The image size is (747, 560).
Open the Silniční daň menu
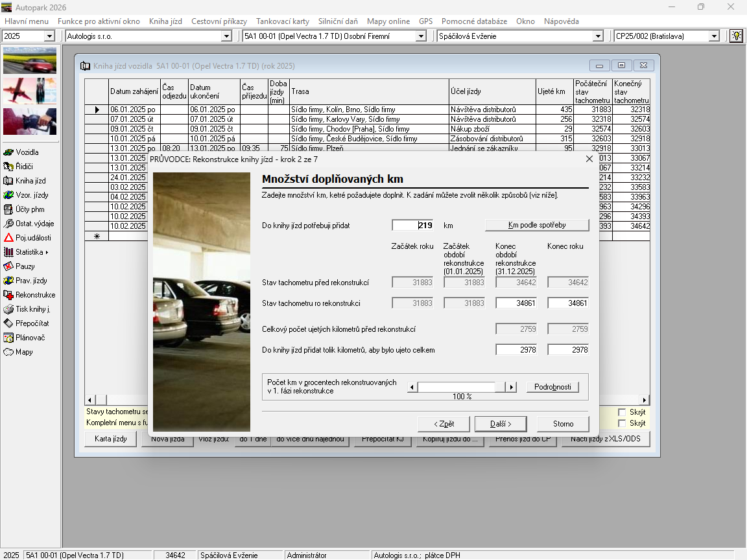[338, 21]
